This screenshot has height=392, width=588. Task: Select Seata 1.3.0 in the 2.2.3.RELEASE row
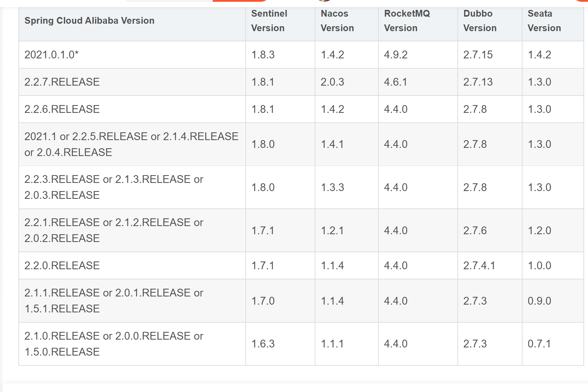[553, 188]
